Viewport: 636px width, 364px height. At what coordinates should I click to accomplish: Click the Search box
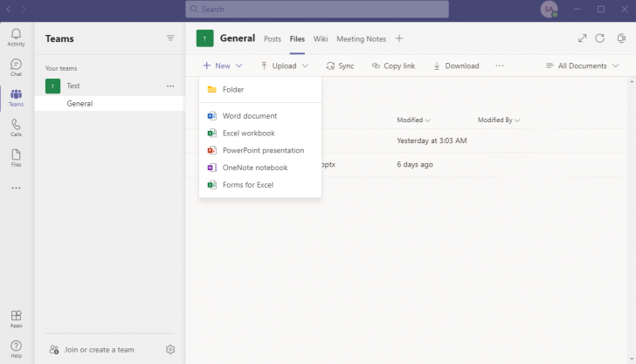point(317,9)
